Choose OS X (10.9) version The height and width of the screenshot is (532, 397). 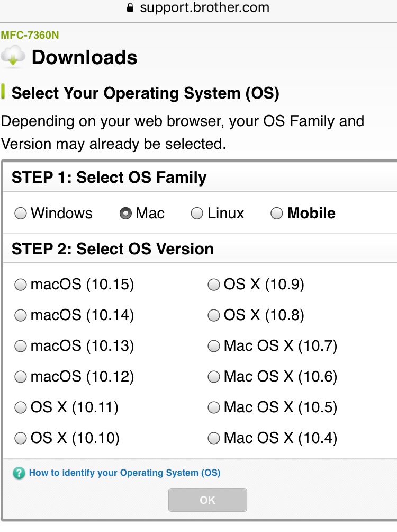[x=214, y=285]
